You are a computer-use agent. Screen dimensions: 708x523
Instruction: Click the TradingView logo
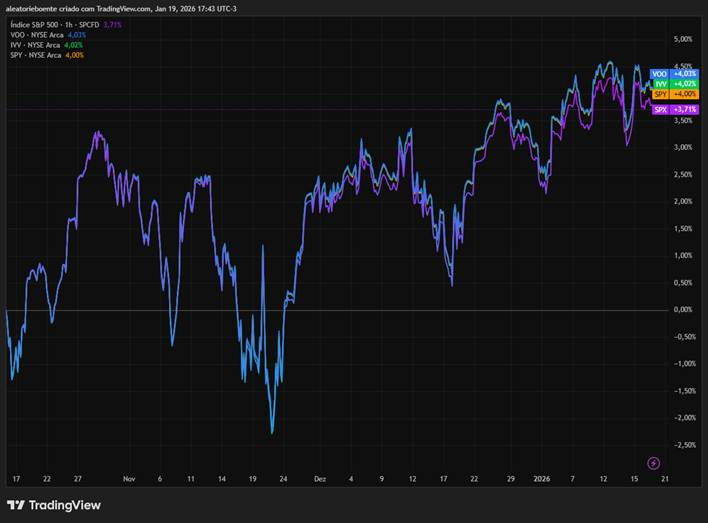(54, 505)
